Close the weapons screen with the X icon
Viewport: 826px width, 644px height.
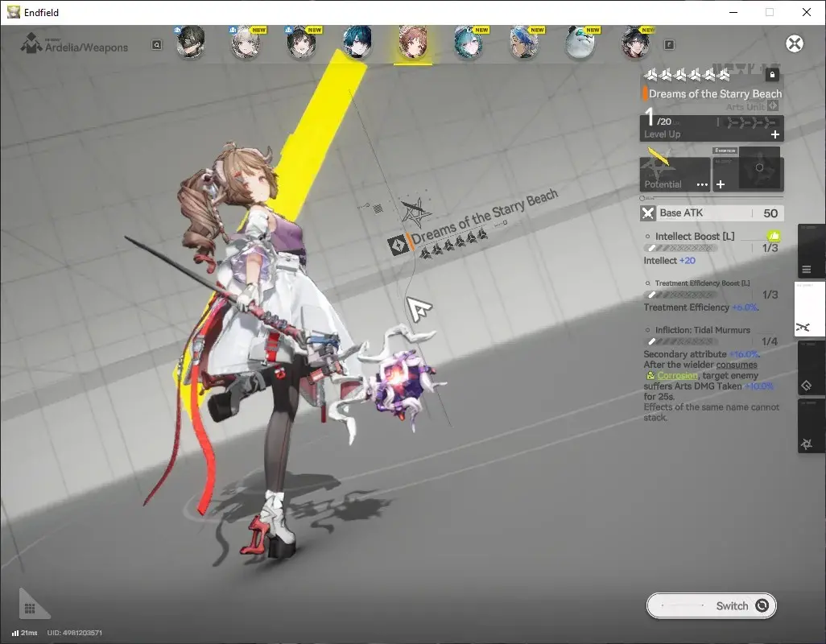(795, 43)
